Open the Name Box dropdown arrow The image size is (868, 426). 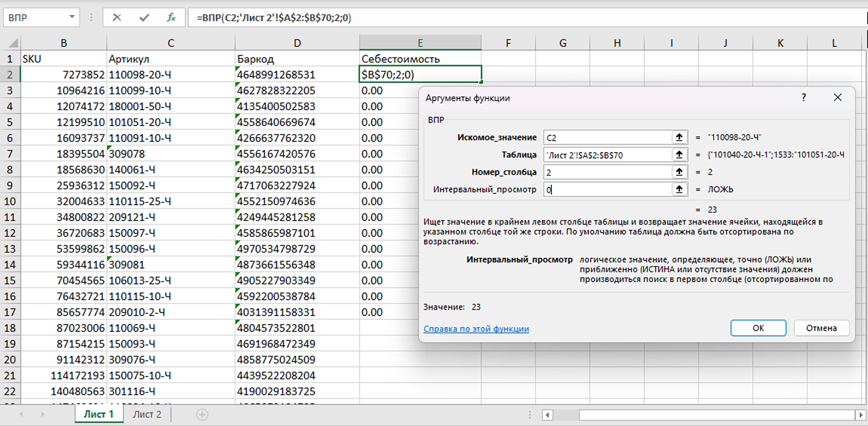72,17
